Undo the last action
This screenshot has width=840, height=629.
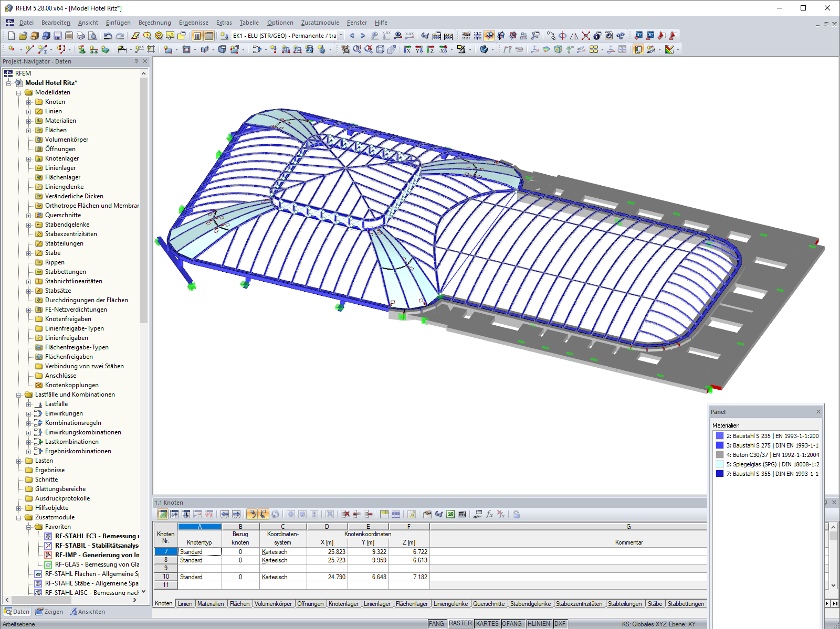pos(108,35)
